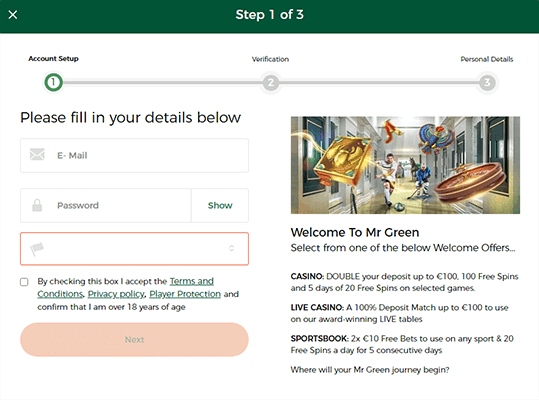The image size is (539, 400).
Task: Show the password text
Action: coord(220,205)
